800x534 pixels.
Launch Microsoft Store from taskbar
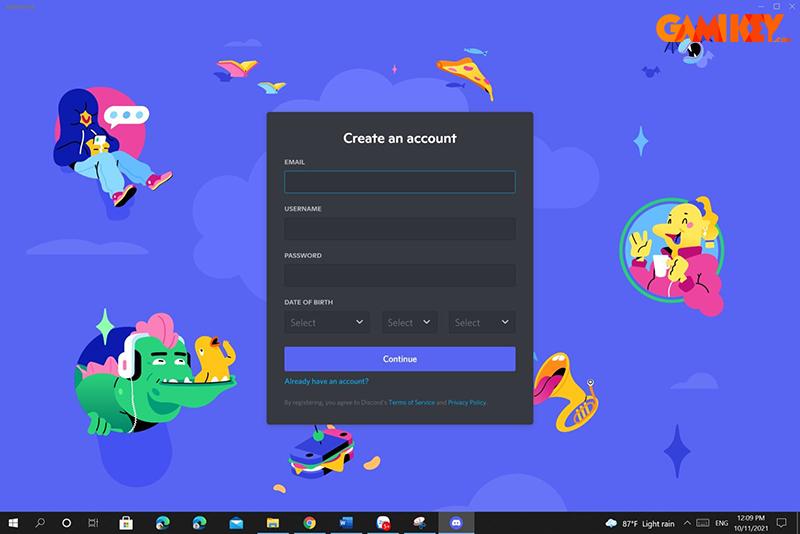[x=126, y=523]
